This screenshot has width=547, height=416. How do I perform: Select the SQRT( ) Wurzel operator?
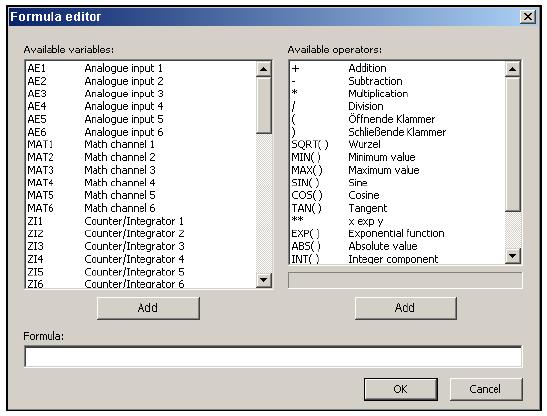[397, 144]
